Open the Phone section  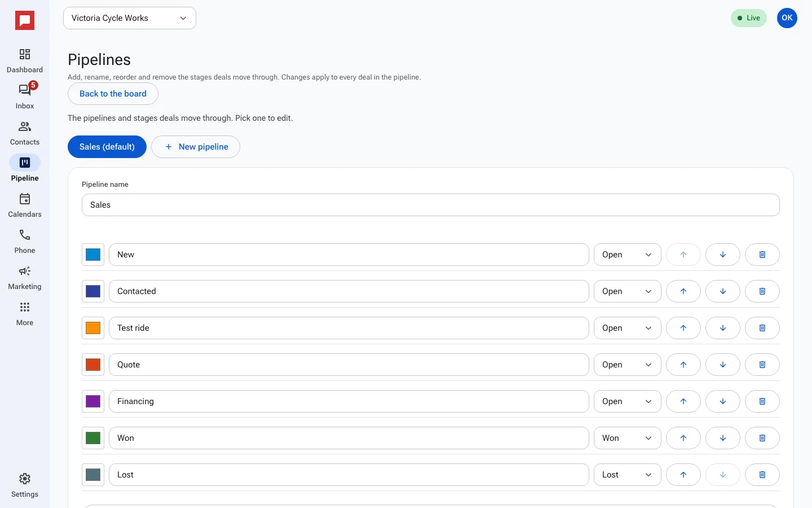tap(25, 242)
